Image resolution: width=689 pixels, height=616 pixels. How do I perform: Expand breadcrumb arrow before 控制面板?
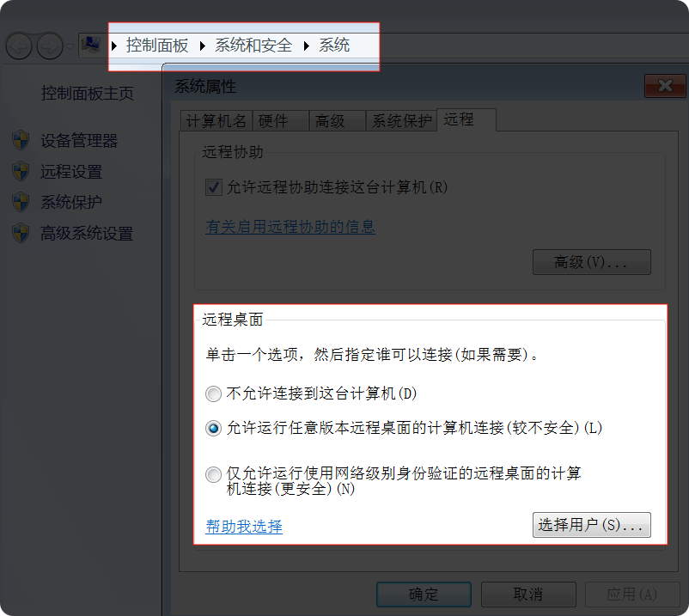pyautogui.click(x=115, y=46)
